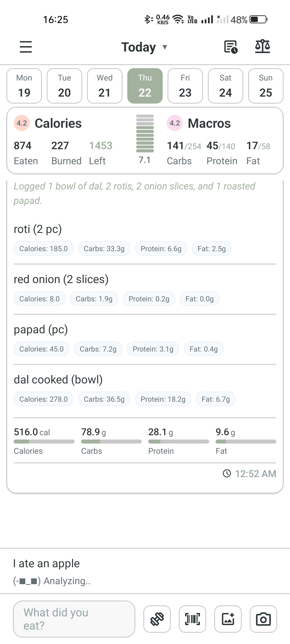Viewport: 290px width, 644px height.
Task: Click the papad (pc) food item
Action: (x=41, y=329)
